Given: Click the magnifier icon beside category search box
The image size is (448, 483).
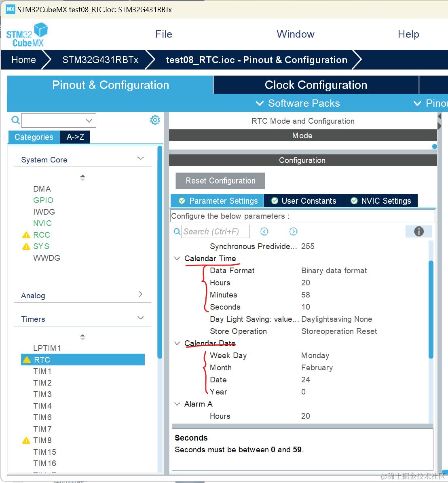Looking at the screenshot, I should (x=15, y=120).
